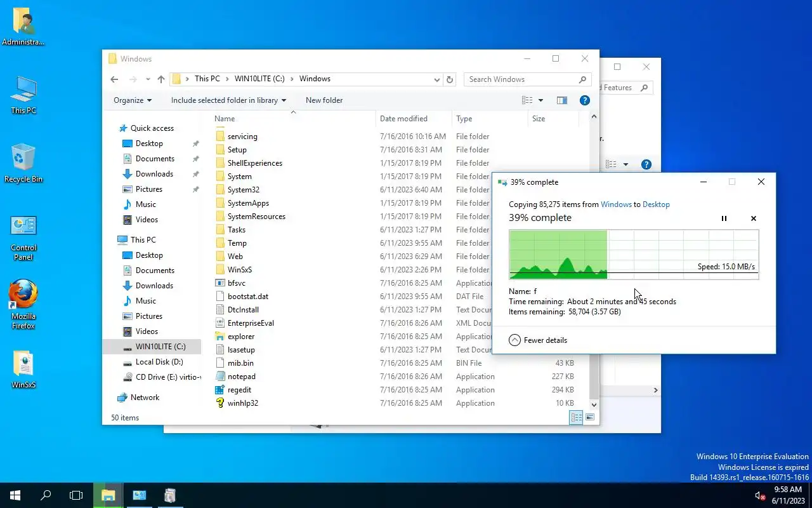Open the Control Panel desktop icon
This screenshot has width=812, height=508.
point(23,238)
